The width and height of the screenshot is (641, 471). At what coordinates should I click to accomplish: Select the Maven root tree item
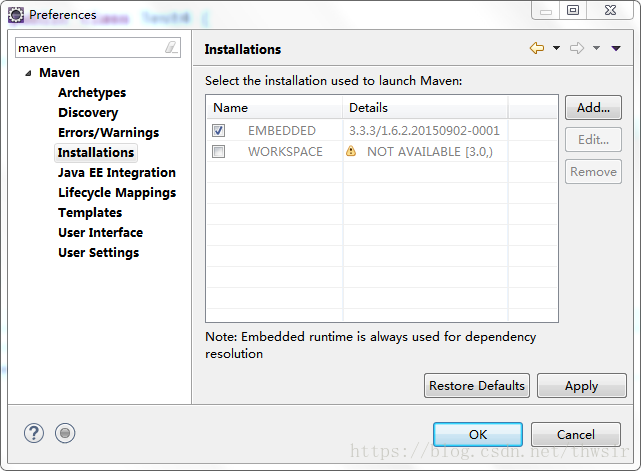(59, 73)
